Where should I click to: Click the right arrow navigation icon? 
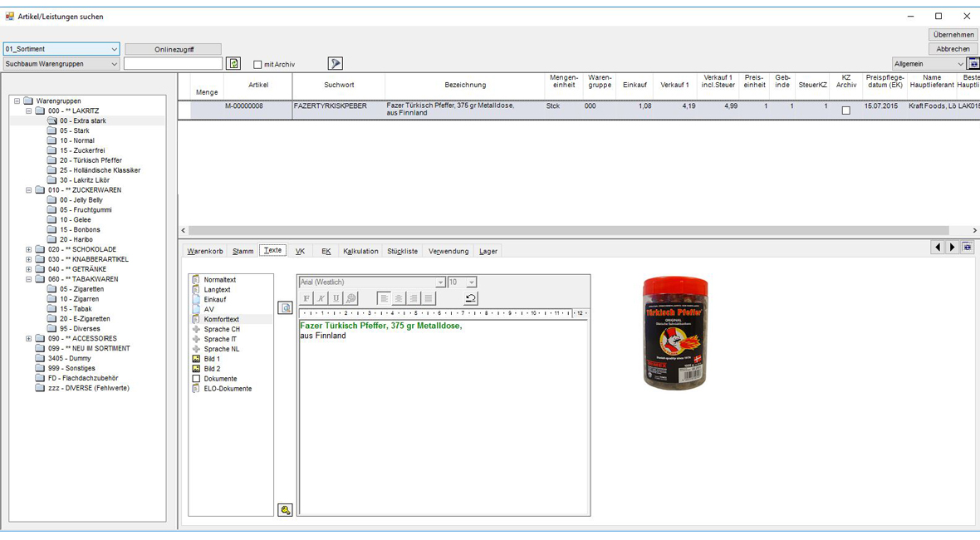pyautogui.click(x=953, y=248)
